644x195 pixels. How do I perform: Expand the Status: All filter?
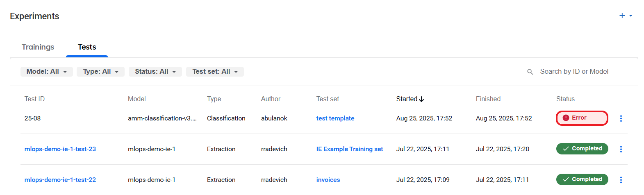click(x=155, y=72)
